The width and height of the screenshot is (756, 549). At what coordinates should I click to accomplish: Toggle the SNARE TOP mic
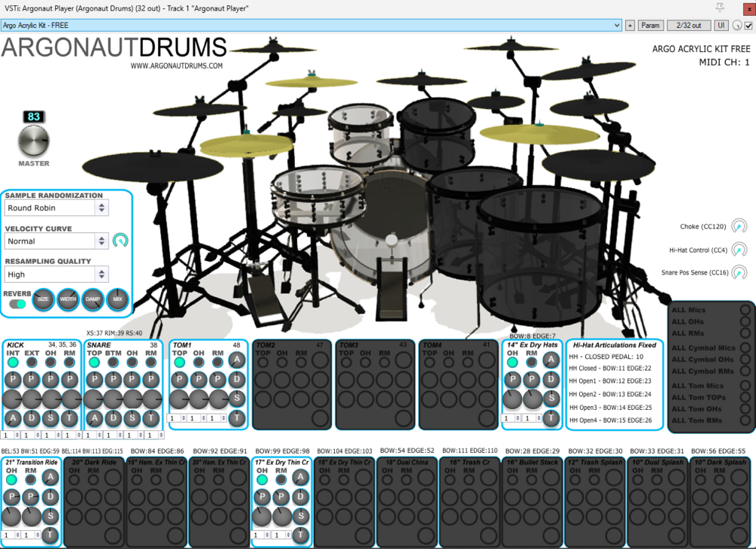95,362
